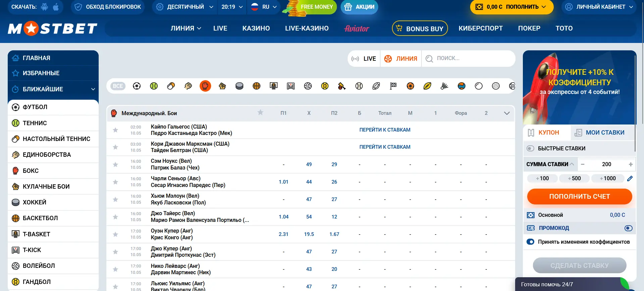Viewport: 644px width, 291px height.
Task: Select the handball filter in the sports strip
Action: click(325, 86)
